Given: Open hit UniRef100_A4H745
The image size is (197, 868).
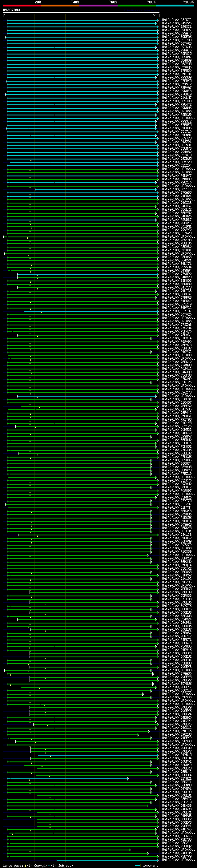Looking at the screenshot, I should click(x=177, y=829).
